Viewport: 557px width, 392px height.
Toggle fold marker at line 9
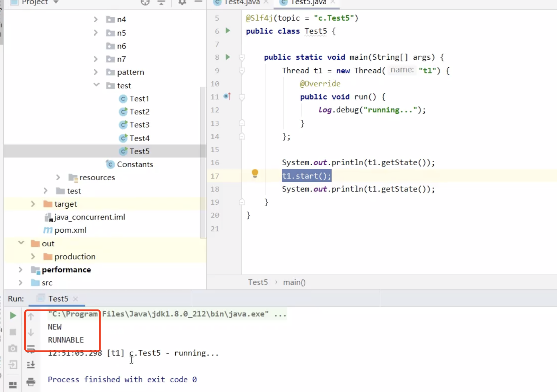pyautogui.click(x=242, y=70)
